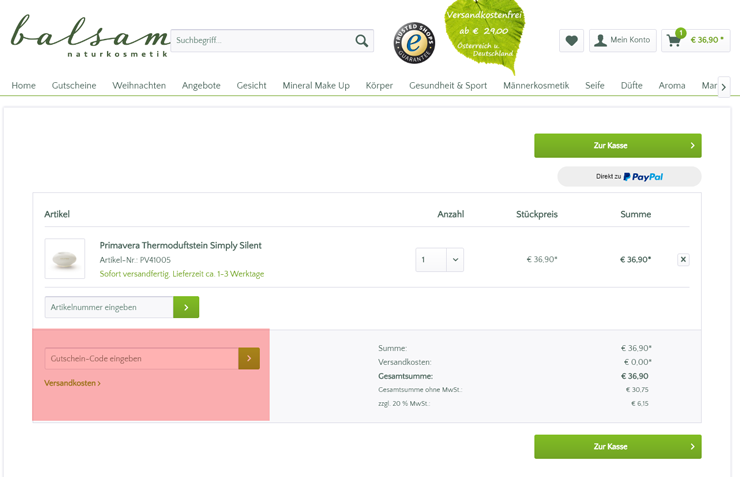Focus the Artikelnummer eingeben field
This screenshot has height=477, width=740.
tap(109, 307)
